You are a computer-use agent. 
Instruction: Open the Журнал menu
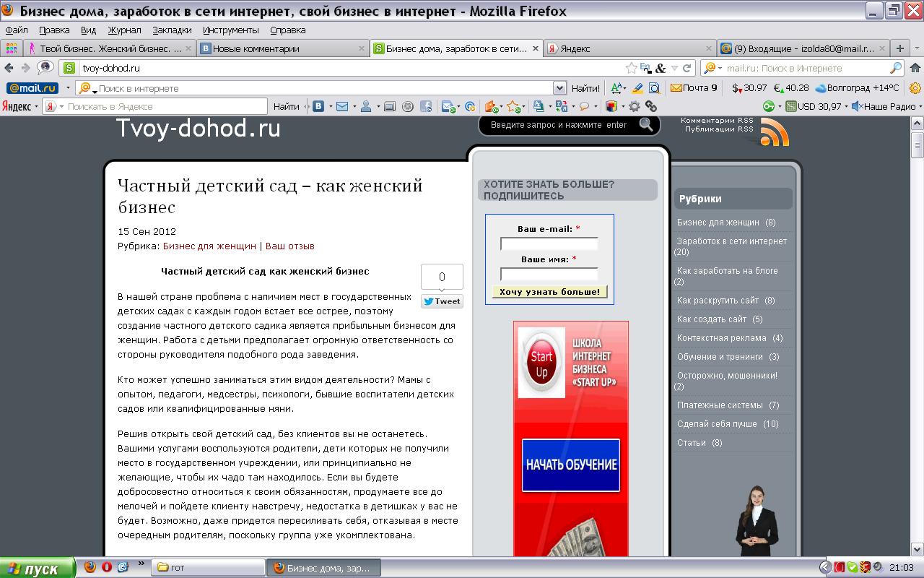tap(124, 30)
